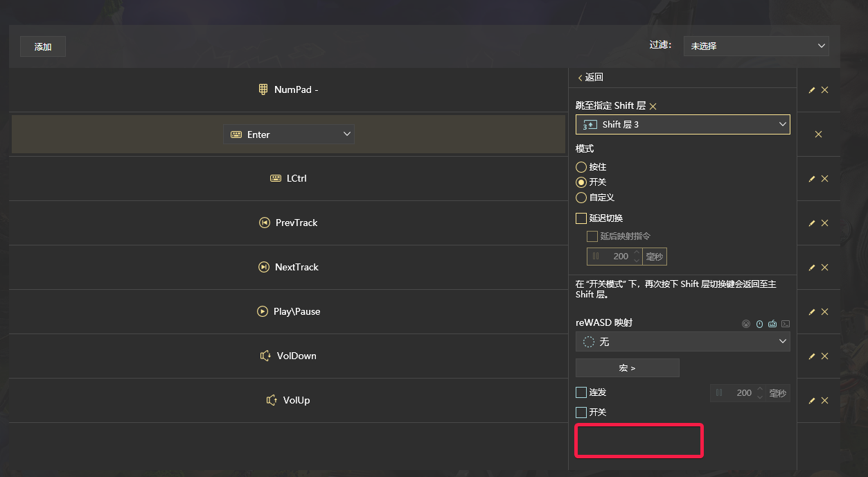868x477 pixels.
Task: Delete the NextTrack mapping row
Action: pyautogui.click(x=825, y=268)
